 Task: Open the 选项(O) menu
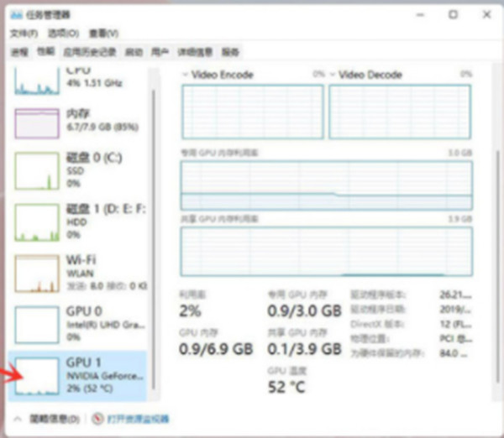pyautogui.click(x=63, y=34)
